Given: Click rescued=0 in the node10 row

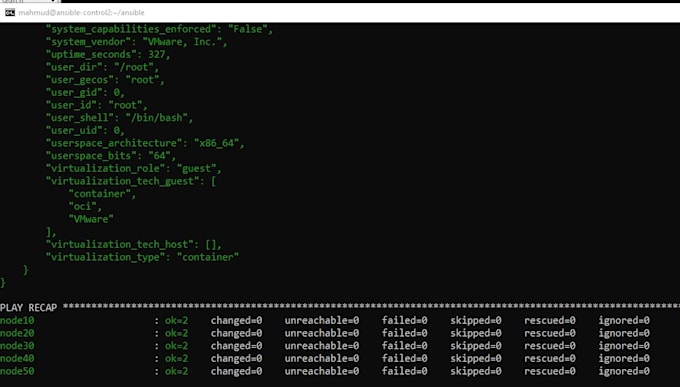Looking at the screenshot, I should (550, 320).
